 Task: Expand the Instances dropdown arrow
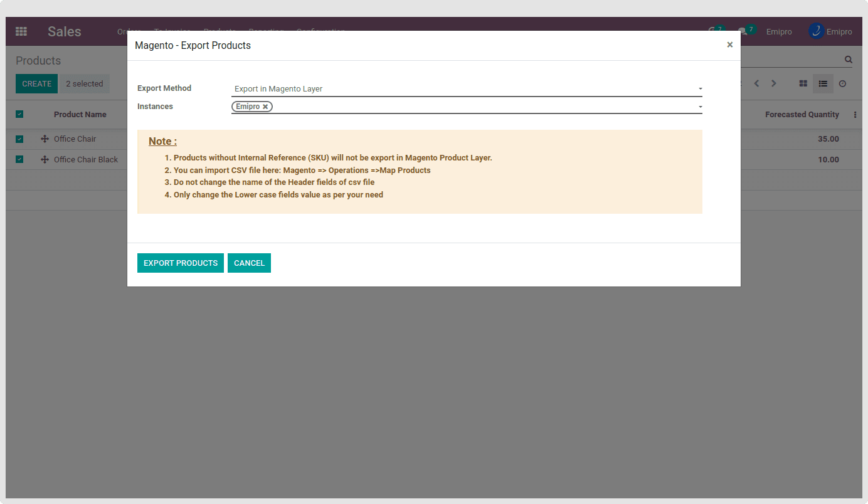coord(700,107)
